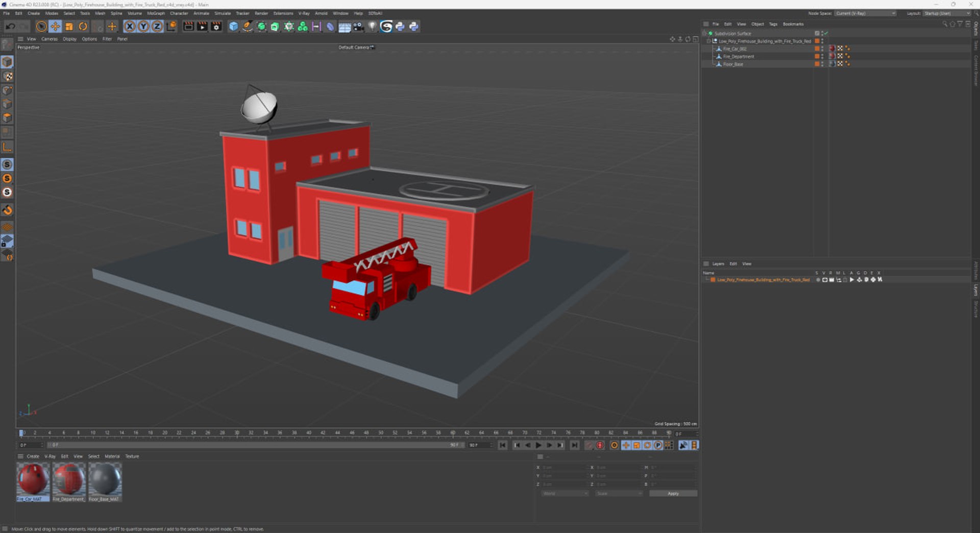Collapse the Subdivision Surface tree node

tap(705, 34)
